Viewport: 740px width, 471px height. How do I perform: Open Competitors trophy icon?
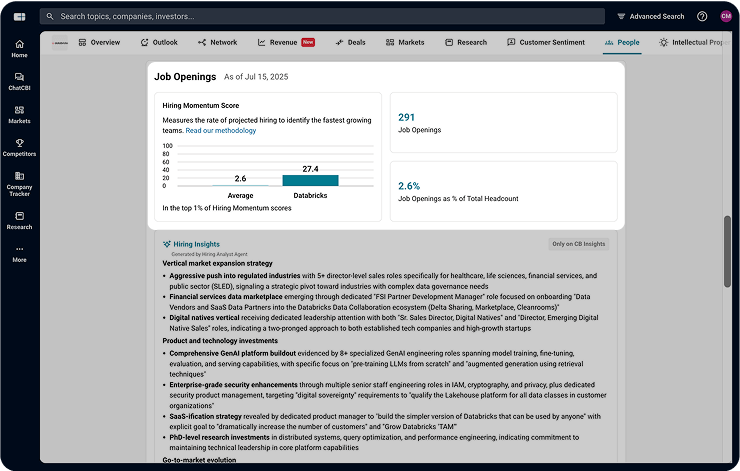[19, 147]
